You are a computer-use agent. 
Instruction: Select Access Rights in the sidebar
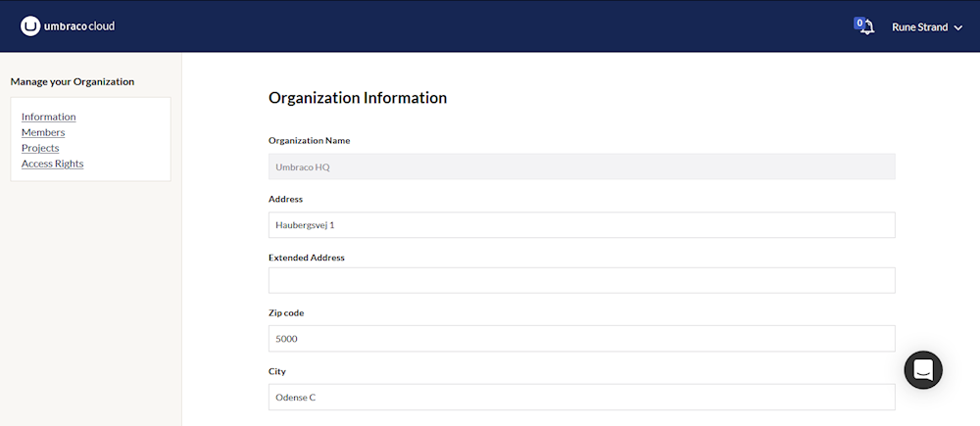point(52,164)
